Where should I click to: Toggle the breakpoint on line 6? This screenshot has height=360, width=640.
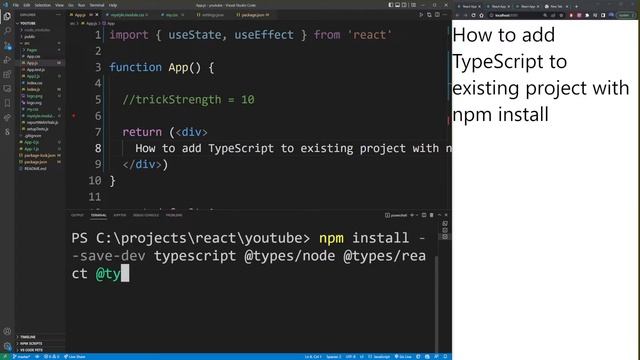[x=74, y=116]
